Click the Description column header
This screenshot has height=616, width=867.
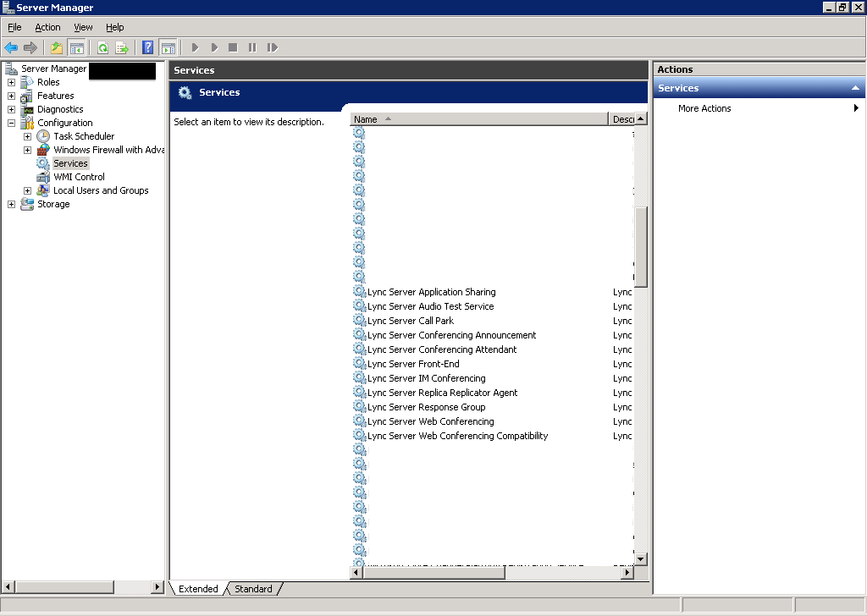pos(621,119)
